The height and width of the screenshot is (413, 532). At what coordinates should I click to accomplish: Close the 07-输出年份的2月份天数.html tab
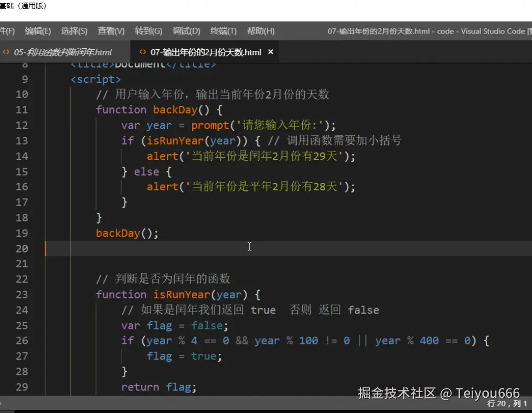pos(270,52)
